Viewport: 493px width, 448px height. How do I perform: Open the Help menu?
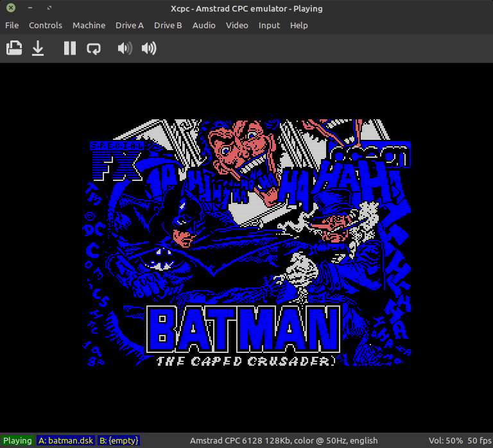(299, 26)
